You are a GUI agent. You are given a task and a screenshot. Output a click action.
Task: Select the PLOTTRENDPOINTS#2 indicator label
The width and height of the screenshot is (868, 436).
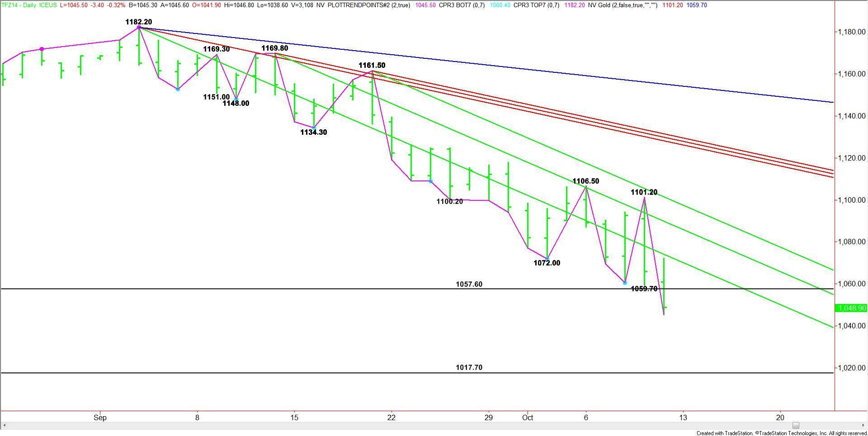(368, 5)
